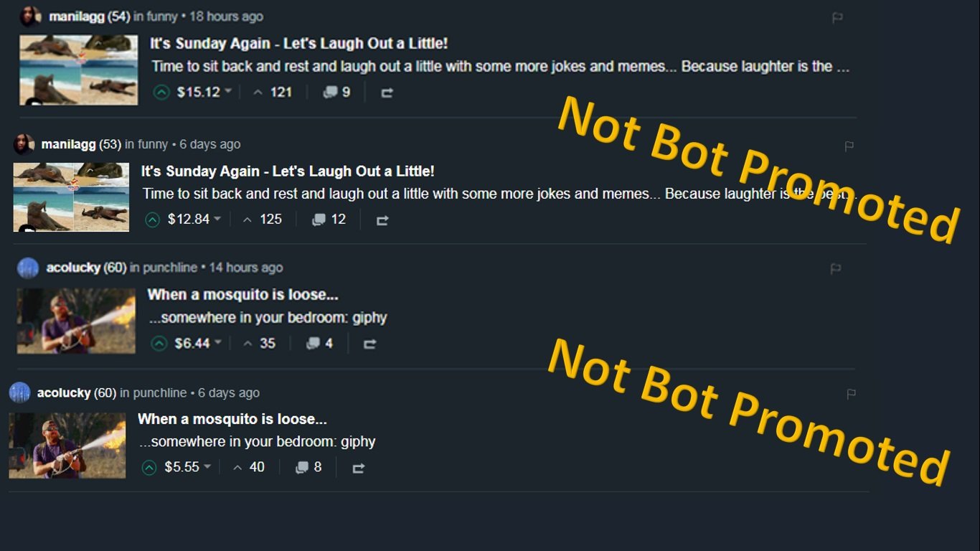Open manilagg (54) profile link
Image resolution: width=980 pixels, height=551 pixels.
(x=89, y=17)
